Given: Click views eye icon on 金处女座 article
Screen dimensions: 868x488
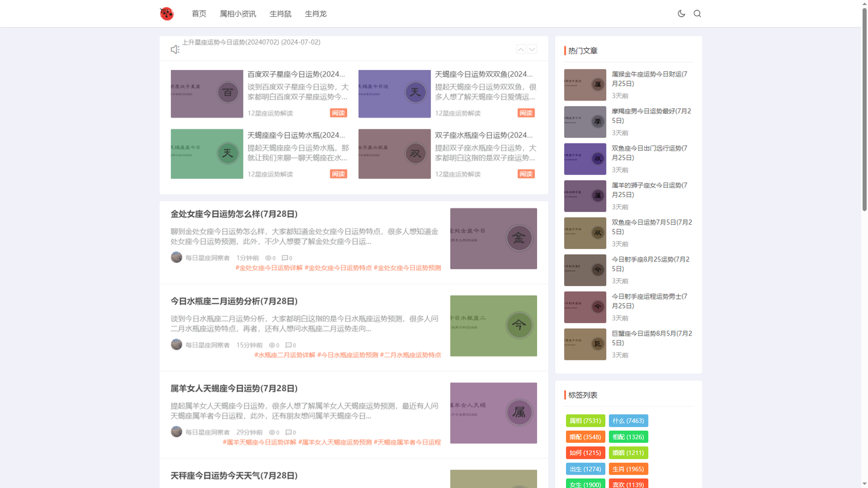Looking at the screenshot, I should click(268, 258).
